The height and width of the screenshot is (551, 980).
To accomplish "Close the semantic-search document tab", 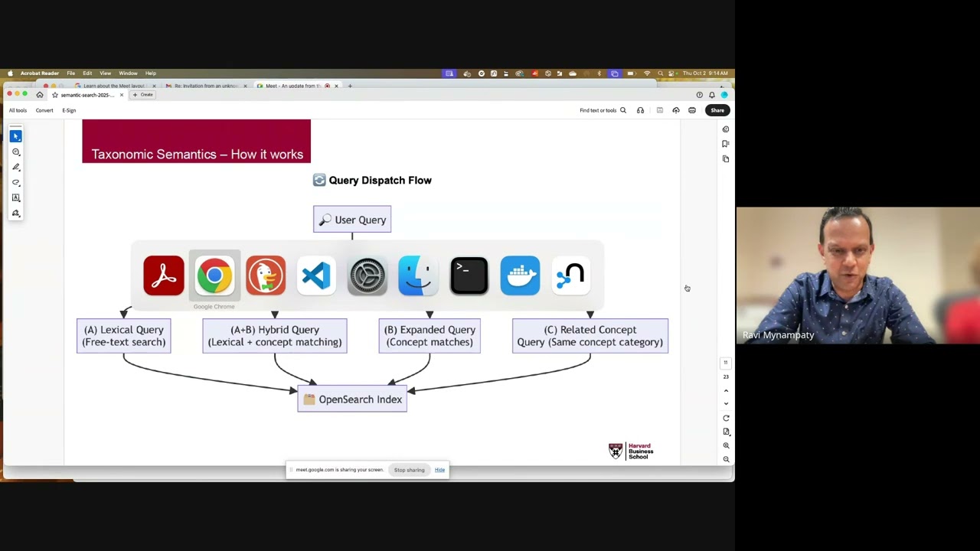I will (x=121, y=95).
